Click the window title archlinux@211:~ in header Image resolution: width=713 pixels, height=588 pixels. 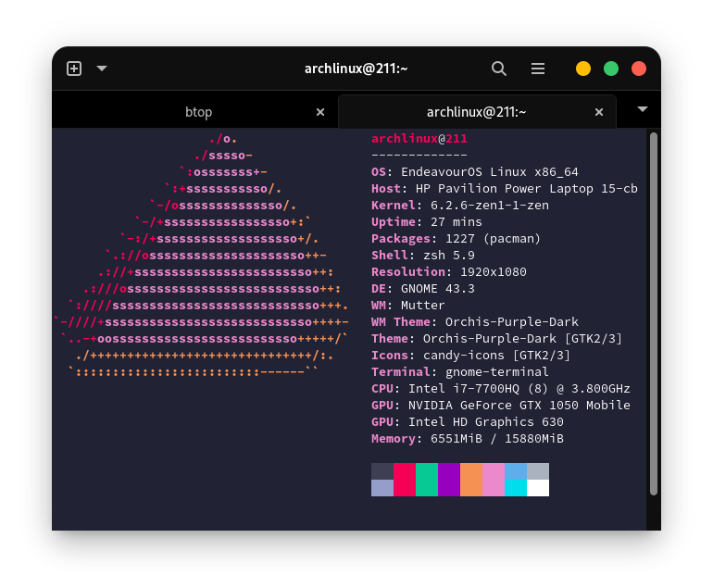tap(356, 69)
